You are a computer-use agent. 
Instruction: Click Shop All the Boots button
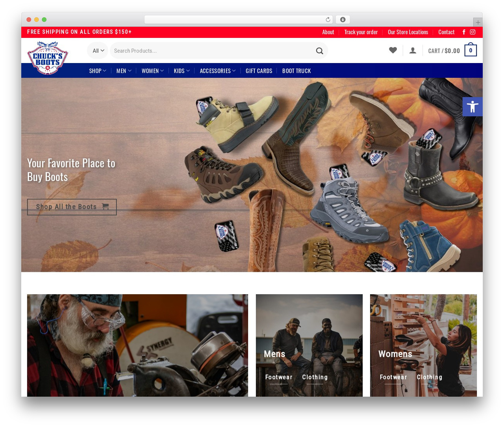click(x=72, y=207)
